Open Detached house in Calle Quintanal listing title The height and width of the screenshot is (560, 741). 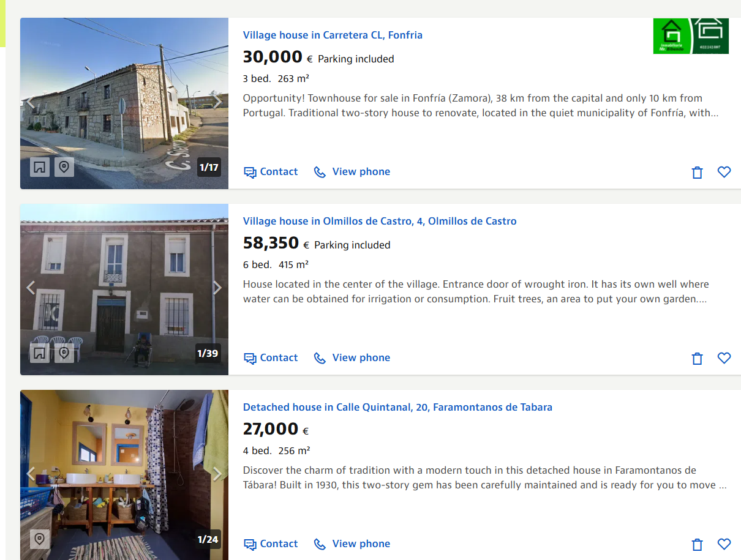pos(397,407)
